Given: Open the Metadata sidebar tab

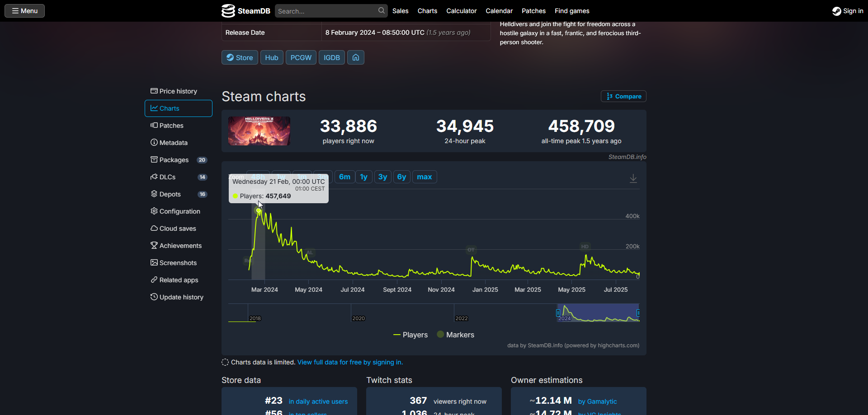Looking at the screenshot, I should (x=178, y=143).
